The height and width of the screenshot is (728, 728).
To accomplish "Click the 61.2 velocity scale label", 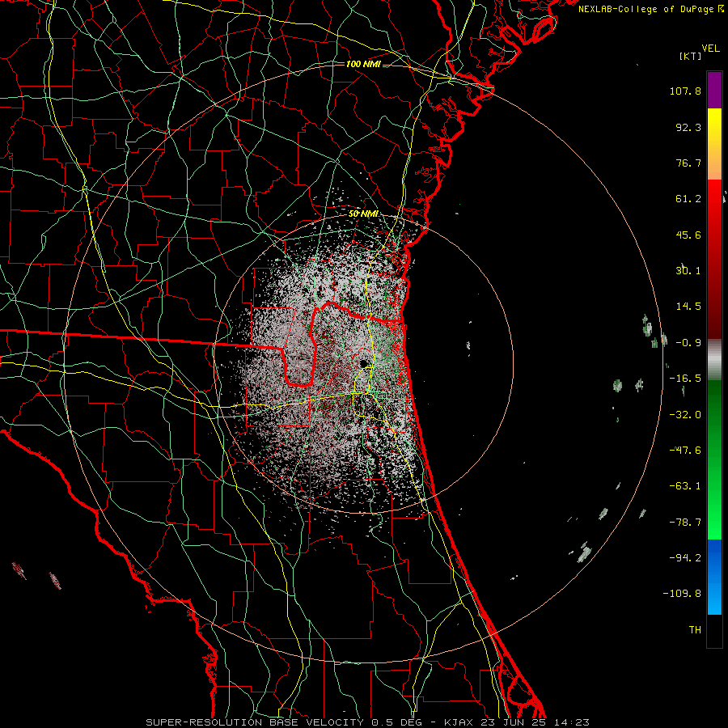I will click(688, 199).
